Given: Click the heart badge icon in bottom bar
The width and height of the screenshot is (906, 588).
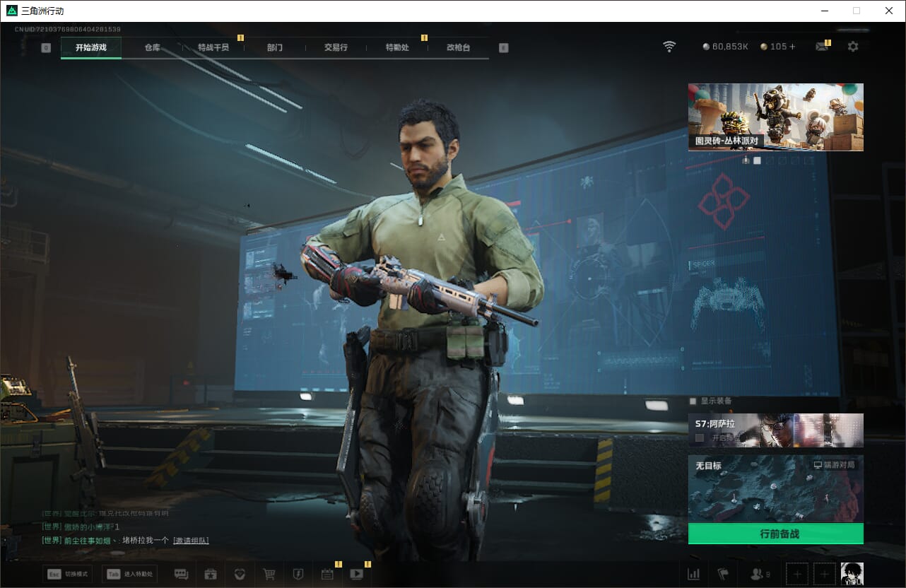Looking at the screenshot, I should tap(240, 575).
